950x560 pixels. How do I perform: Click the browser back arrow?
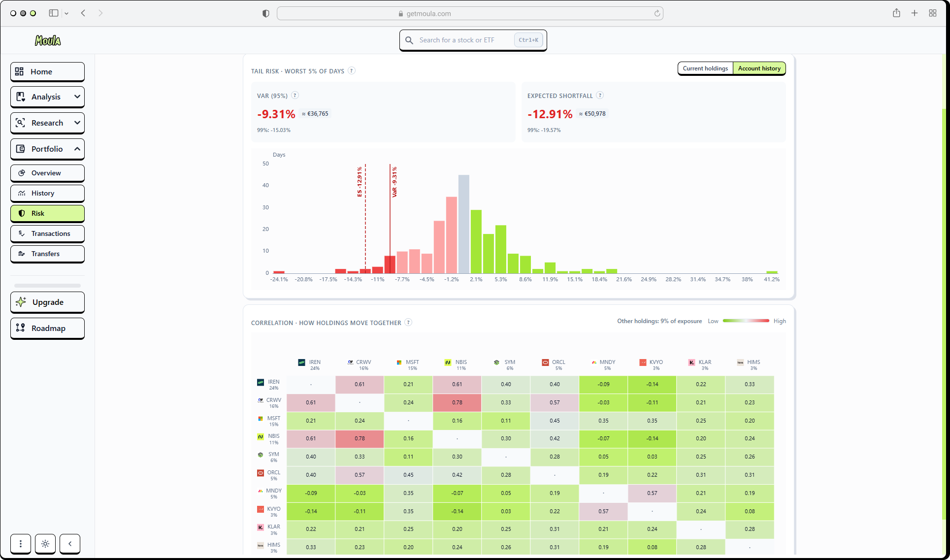click(x=83, y=13)
